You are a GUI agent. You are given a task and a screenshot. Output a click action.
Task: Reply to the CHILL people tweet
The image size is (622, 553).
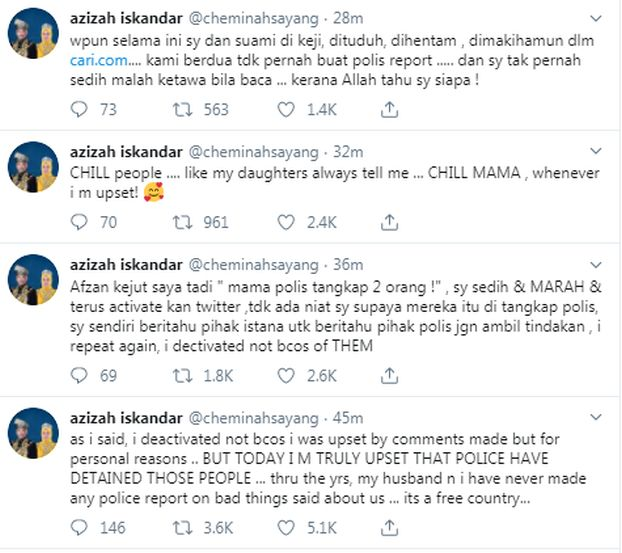click(x=83, y=222)
